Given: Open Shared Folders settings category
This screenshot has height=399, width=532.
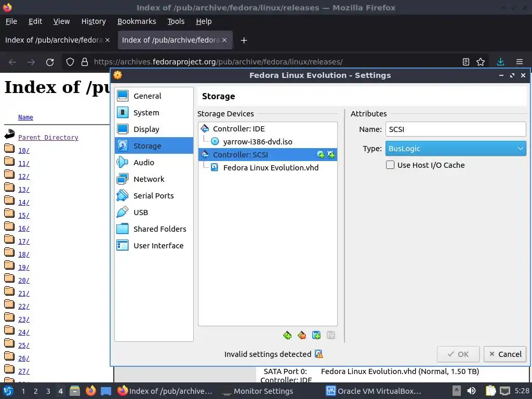Looking at the screenshot, I should coord(154,229).
